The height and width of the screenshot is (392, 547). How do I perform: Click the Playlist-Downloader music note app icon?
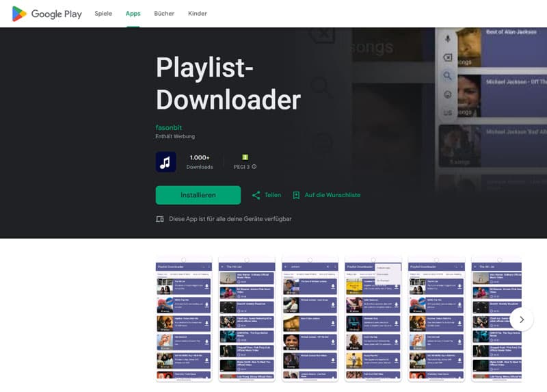165,162
